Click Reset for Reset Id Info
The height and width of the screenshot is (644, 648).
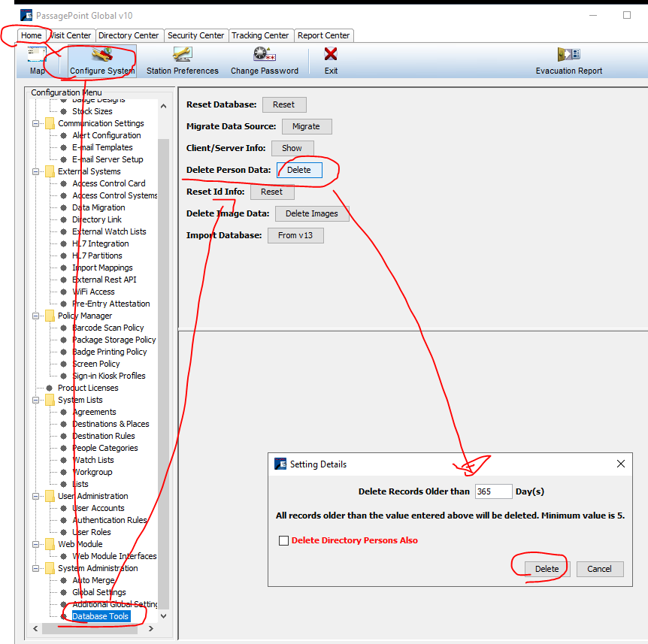coord(272,192)
